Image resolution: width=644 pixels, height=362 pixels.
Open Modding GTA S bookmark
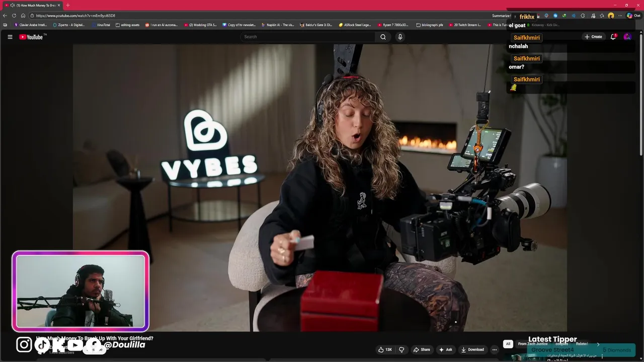click(x=200, y=25)
